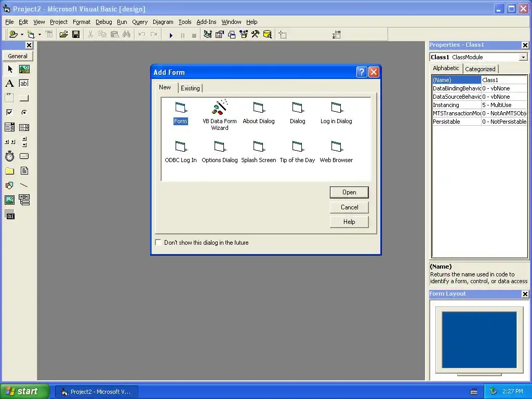Click the Find binoculars toolbar icon
The height and width of the screenshot is (399, 532).
click(127, 34)
